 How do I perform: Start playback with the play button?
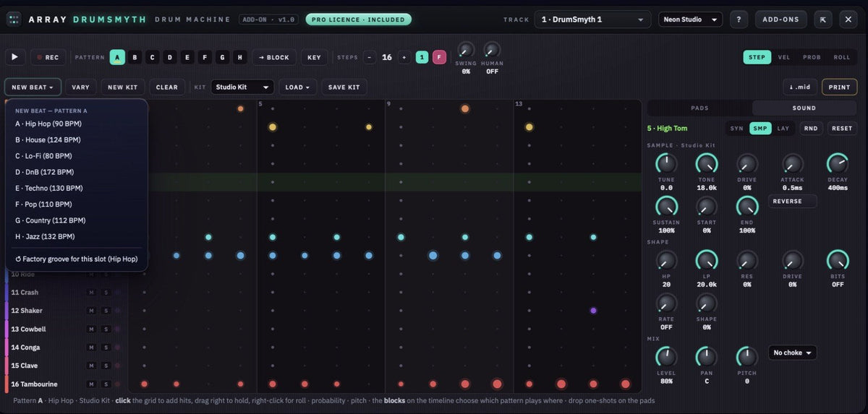click(14, 57)
